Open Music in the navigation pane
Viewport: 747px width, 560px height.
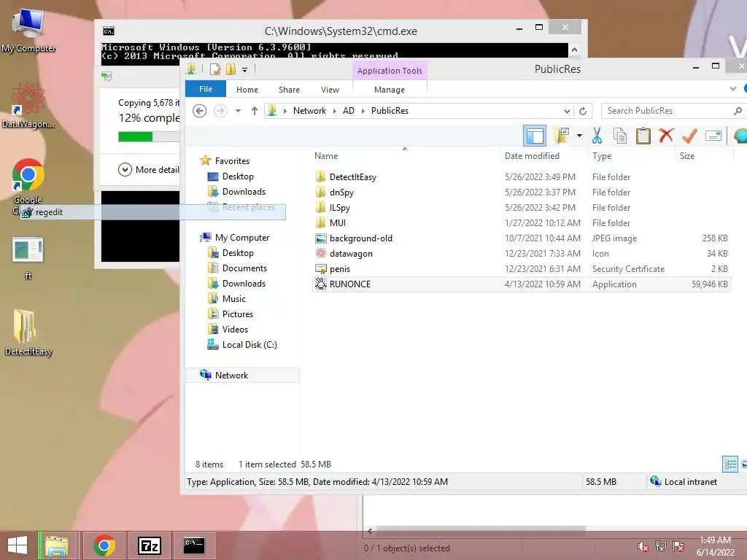click(234, 298)
